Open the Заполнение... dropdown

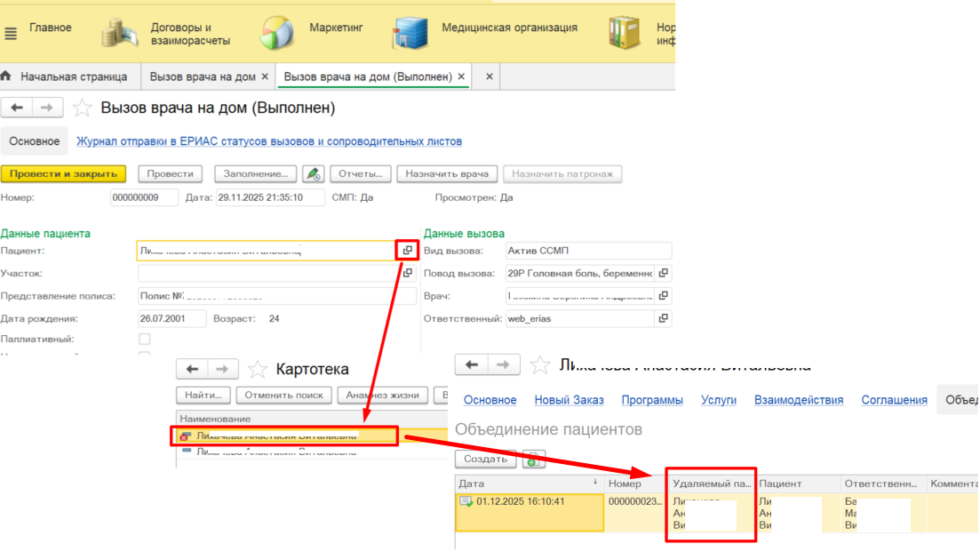coord(255,174)
